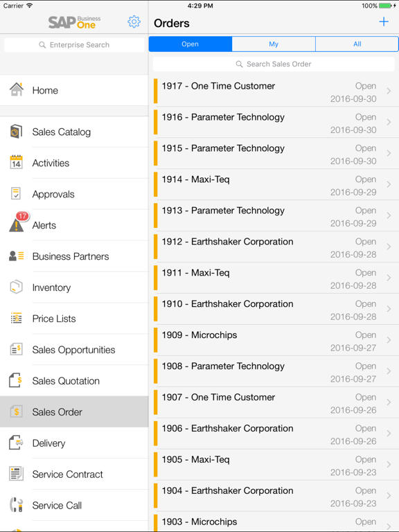Open Service Call

click(x=74, y=505)
